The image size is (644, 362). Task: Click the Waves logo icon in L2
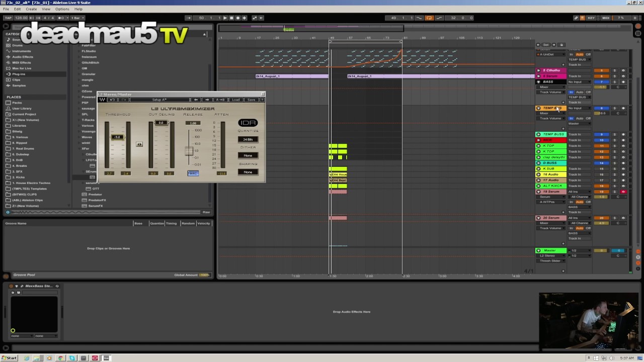coord(102,100)
